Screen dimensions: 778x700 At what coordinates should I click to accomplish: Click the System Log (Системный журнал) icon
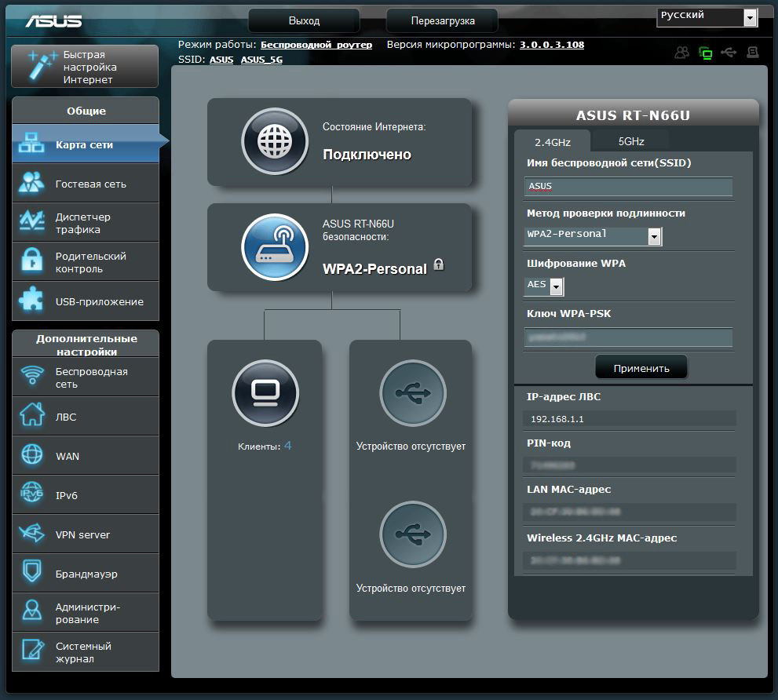point(32,651)
